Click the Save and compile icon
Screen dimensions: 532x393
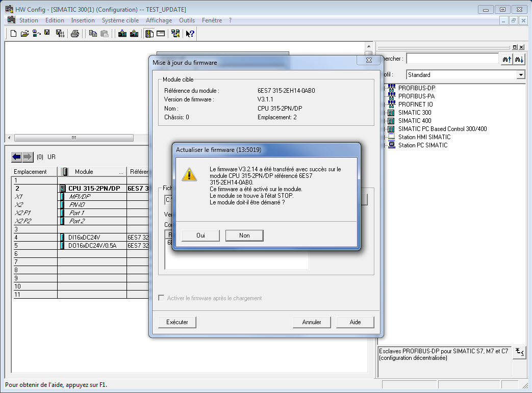pyautogui.click(x=59, y=34)
